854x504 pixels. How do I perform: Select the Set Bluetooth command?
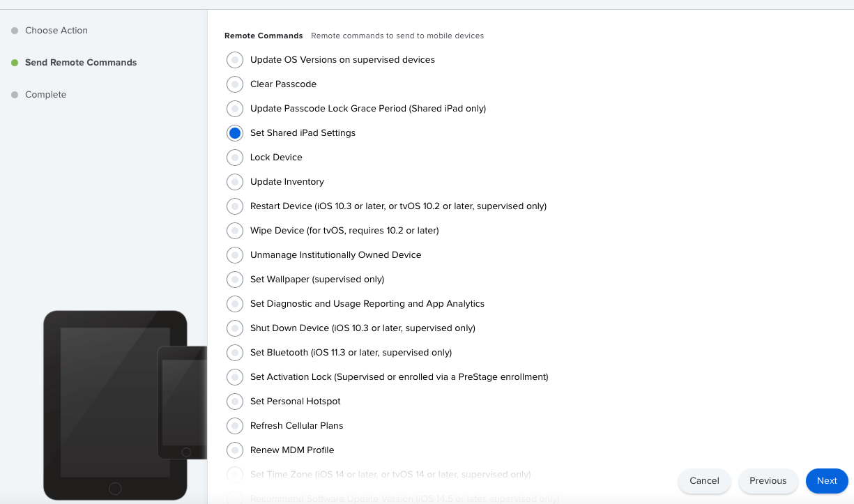[235, 352]
